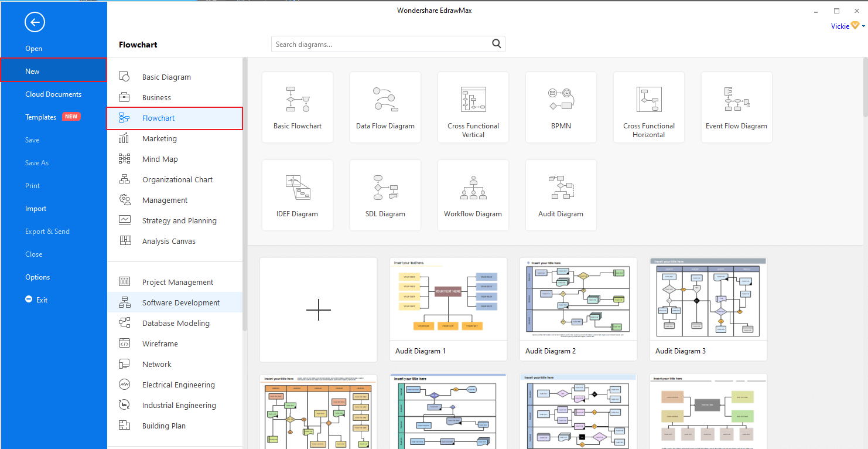Choose Cross Functional Horizontal diagram

pos(649,107)
